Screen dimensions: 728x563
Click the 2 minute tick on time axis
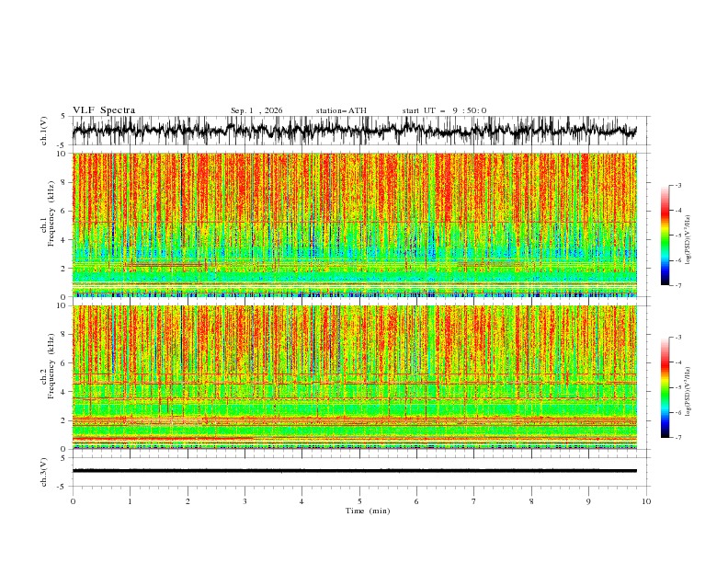pyautogui.click(x=188, y=501)
